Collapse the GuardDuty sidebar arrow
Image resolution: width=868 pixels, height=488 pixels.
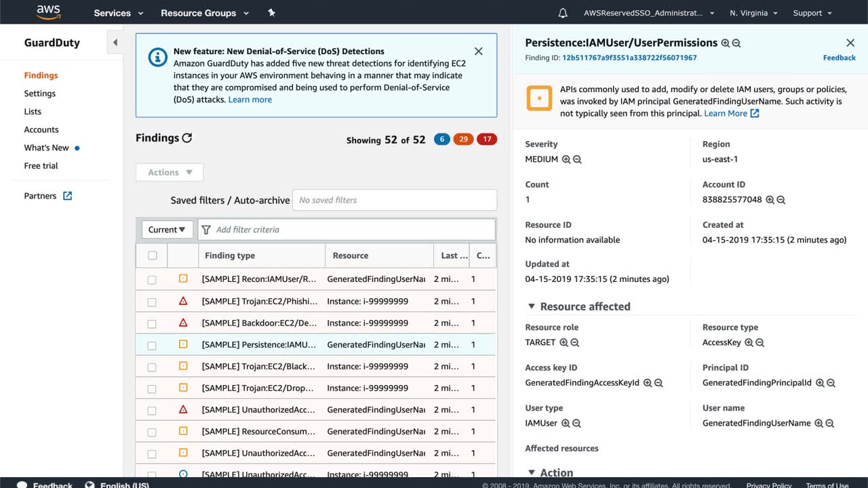click(x=115, y=43)
